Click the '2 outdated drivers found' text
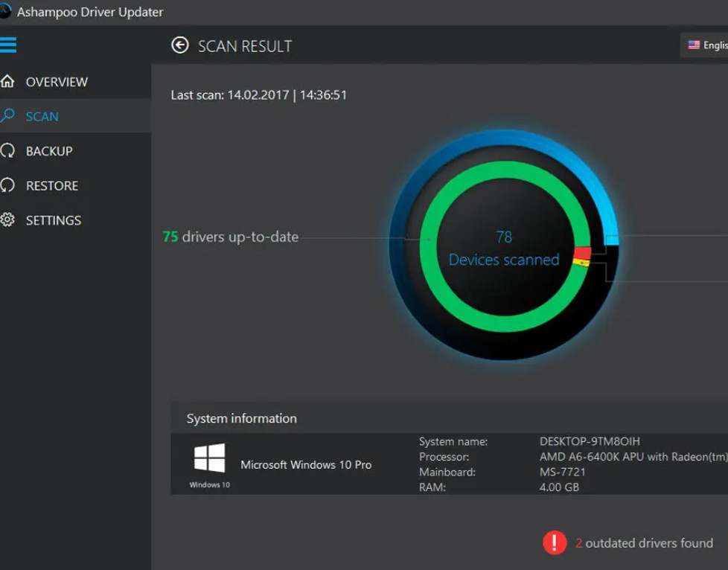 click(644, 543)
